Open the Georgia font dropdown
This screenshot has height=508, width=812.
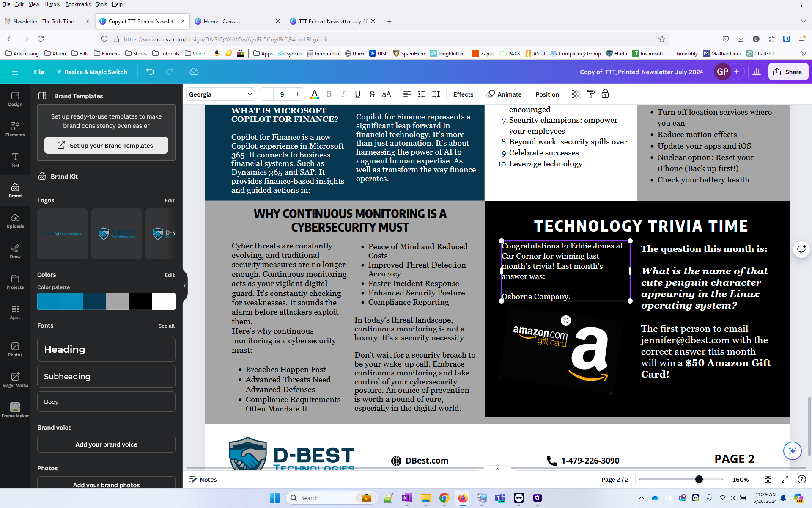(221, 94)
